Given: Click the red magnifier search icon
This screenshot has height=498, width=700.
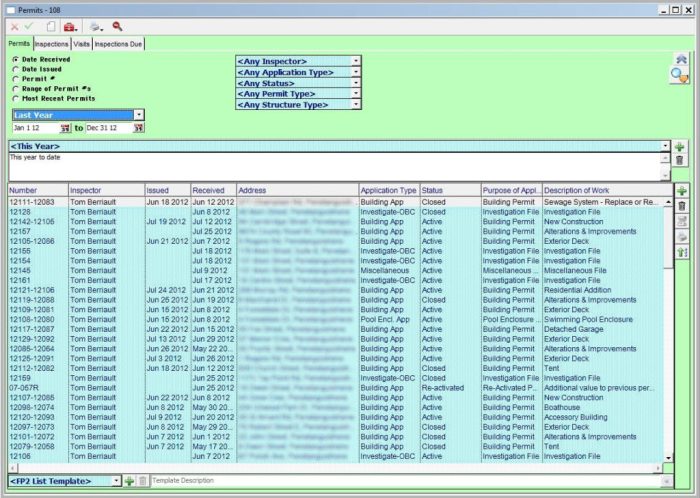Looking at the screenshot, I should [117, 26].
